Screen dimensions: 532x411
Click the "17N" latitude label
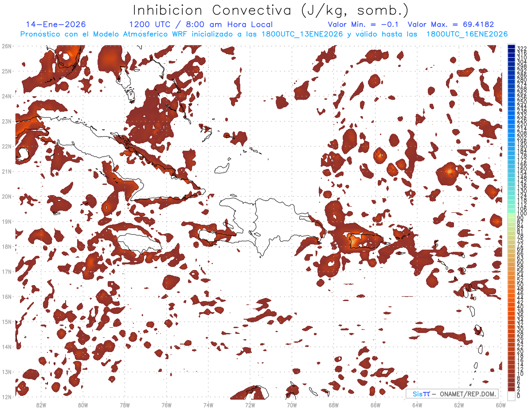pos(7,272)
